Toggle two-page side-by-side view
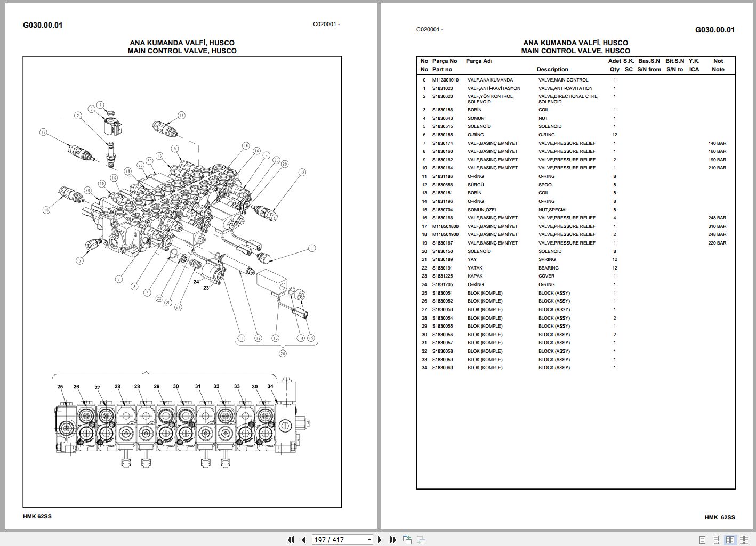Screen dimensions: 756x546 730,540
